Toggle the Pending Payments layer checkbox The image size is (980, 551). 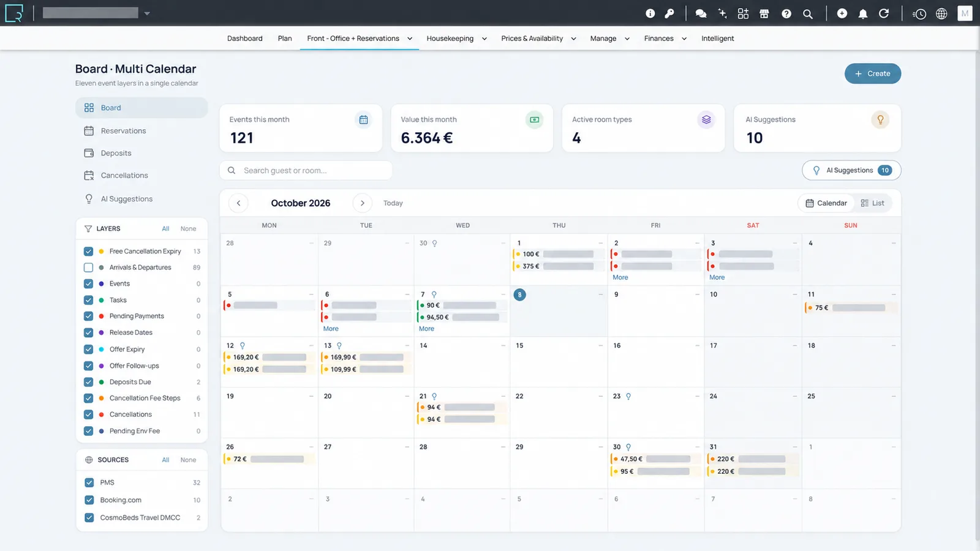pos(88,316)
